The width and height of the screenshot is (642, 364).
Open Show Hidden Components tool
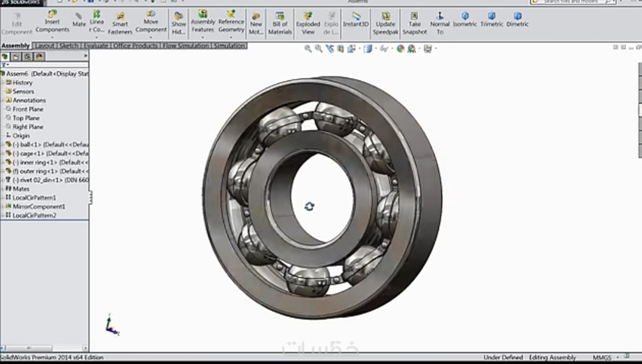pyautogui.click(x=179, y=24)
